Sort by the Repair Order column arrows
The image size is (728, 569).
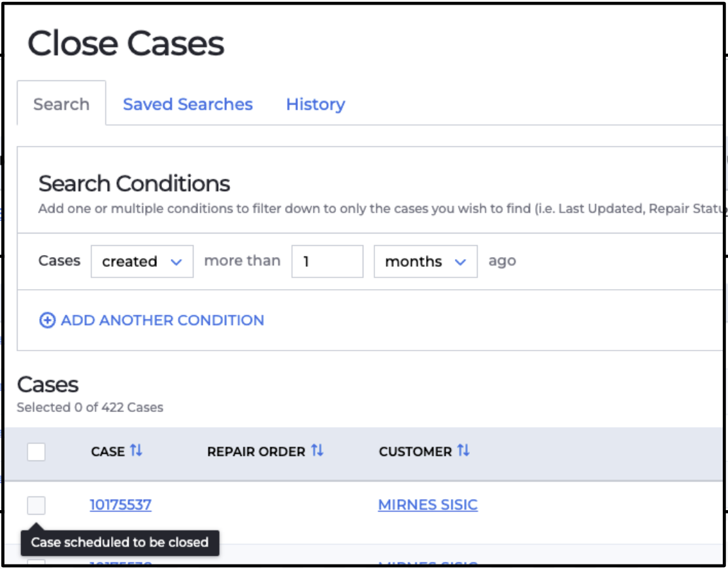click(317, 450)
